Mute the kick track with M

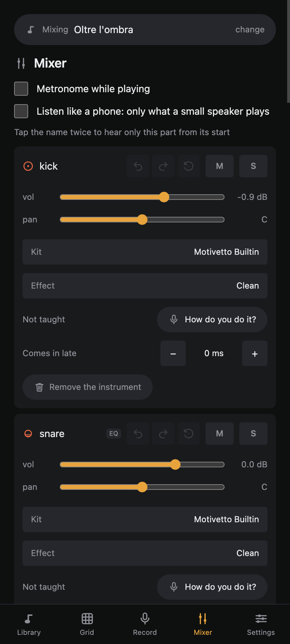click(x=220, y=166)
